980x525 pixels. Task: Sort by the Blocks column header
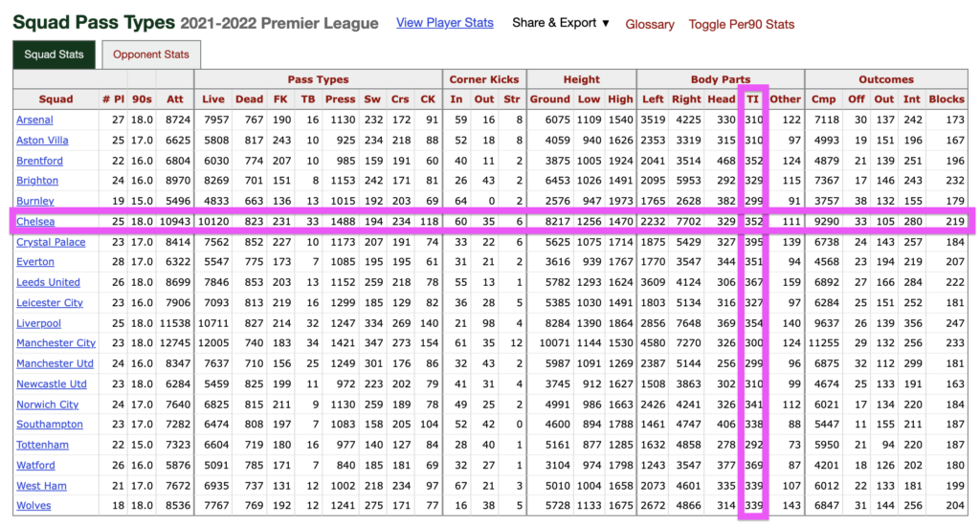[x=947, y=99]
